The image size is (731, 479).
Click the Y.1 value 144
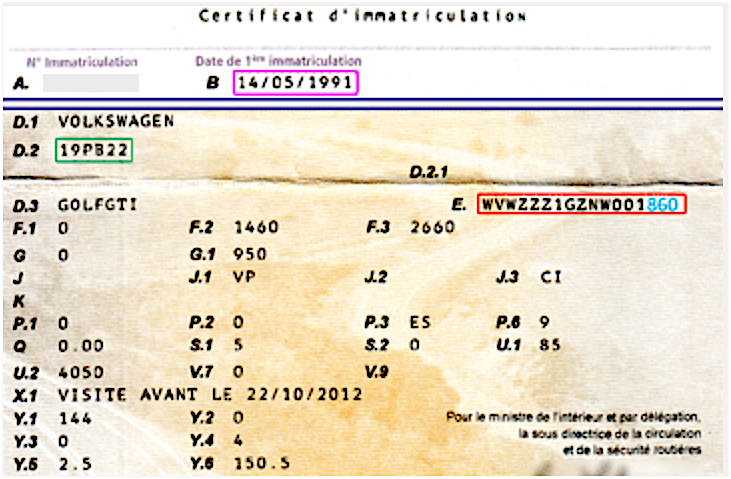click(x=75, y=418)
